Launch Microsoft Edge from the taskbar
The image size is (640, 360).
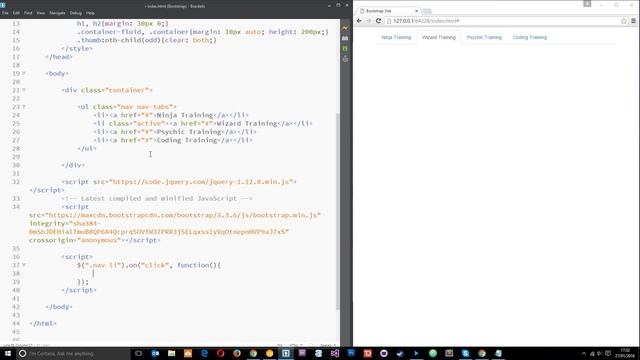coord(204,353)
